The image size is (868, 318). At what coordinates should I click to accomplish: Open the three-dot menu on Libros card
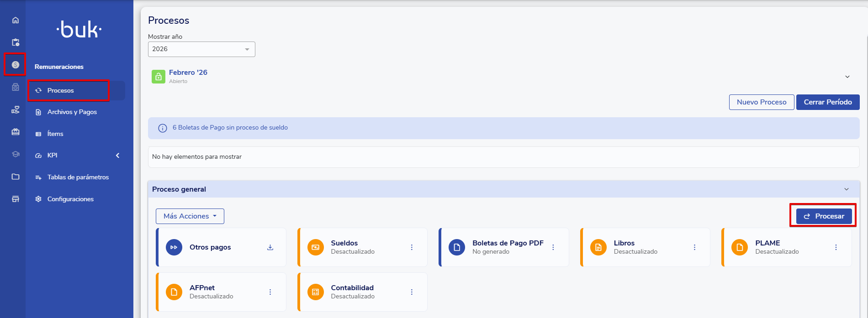tap(694, 247)
